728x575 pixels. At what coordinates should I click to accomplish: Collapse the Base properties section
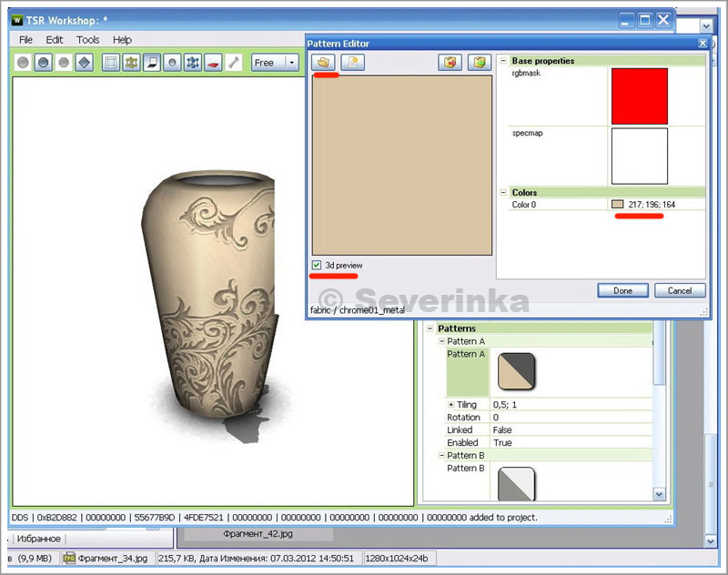[503, 61]
